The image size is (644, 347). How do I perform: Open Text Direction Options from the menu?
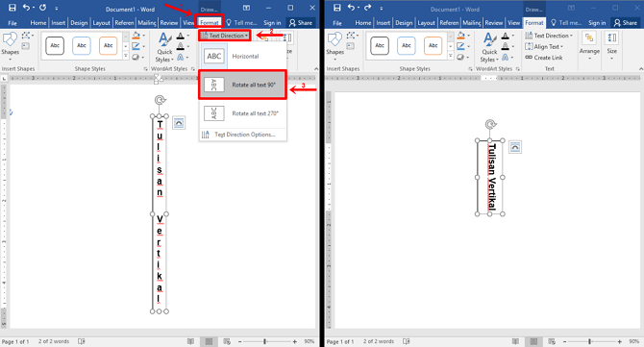(242, 135)
